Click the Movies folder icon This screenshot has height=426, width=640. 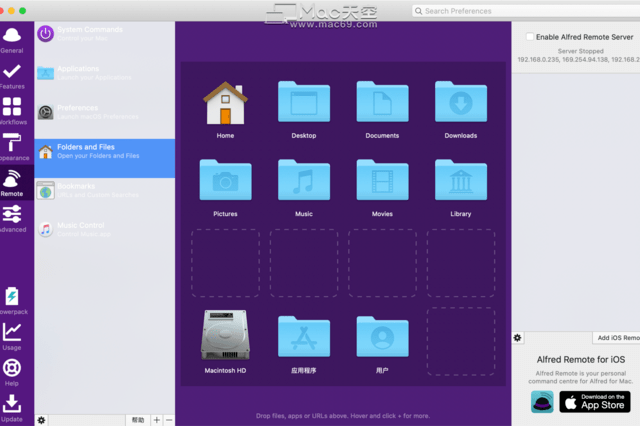382,180
